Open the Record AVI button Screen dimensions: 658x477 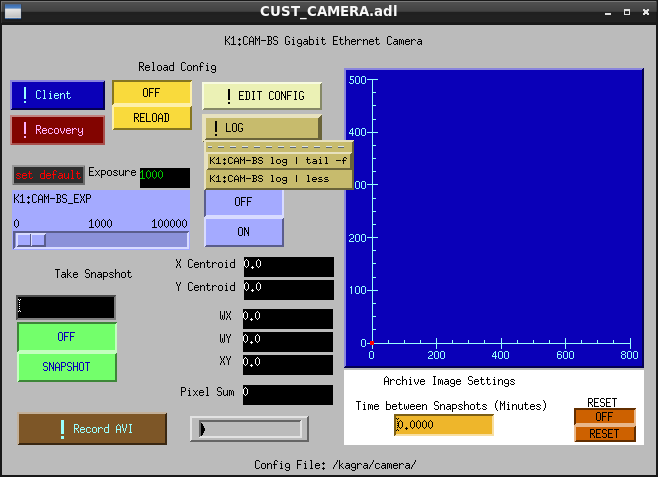pyautogui.click(x=93, y=429)
